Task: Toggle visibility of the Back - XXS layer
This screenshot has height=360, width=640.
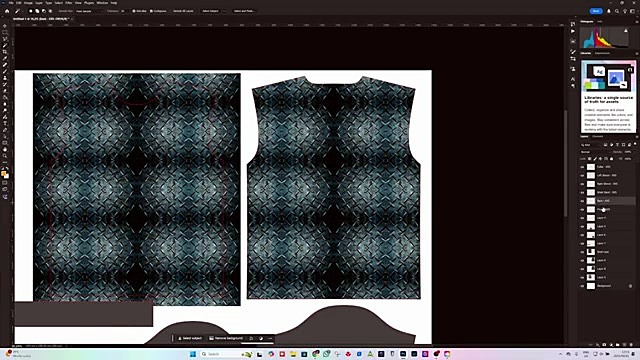Action: click(582, 201)
